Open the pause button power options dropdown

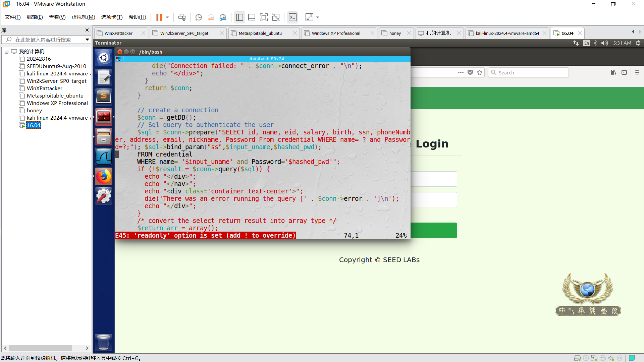tap(167, 17)
